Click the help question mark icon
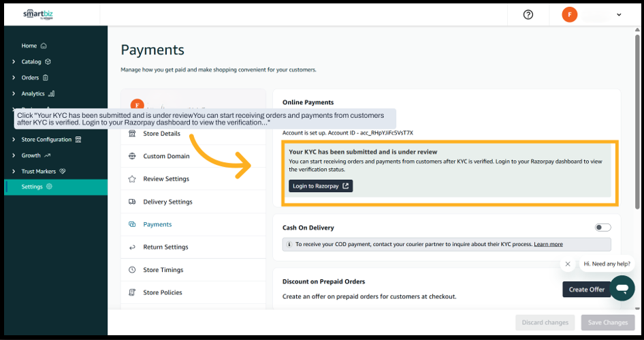Viewport: 644px width, 340px height. (528, 14)
